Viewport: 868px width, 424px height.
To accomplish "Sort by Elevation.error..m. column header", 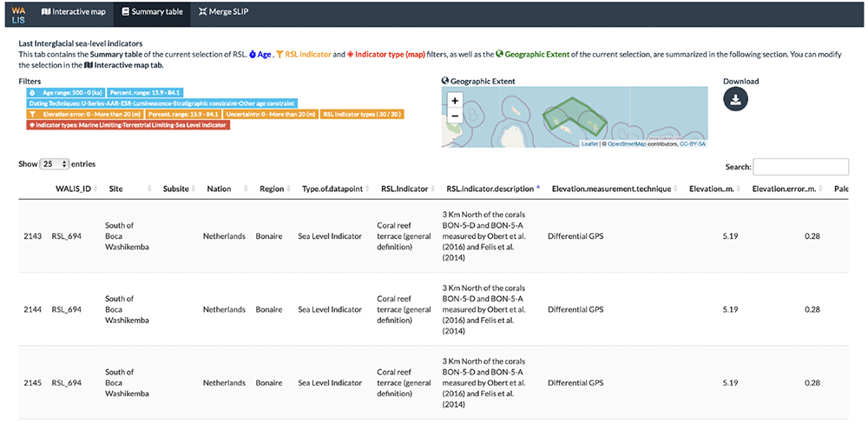I will [x=789, y=189].
